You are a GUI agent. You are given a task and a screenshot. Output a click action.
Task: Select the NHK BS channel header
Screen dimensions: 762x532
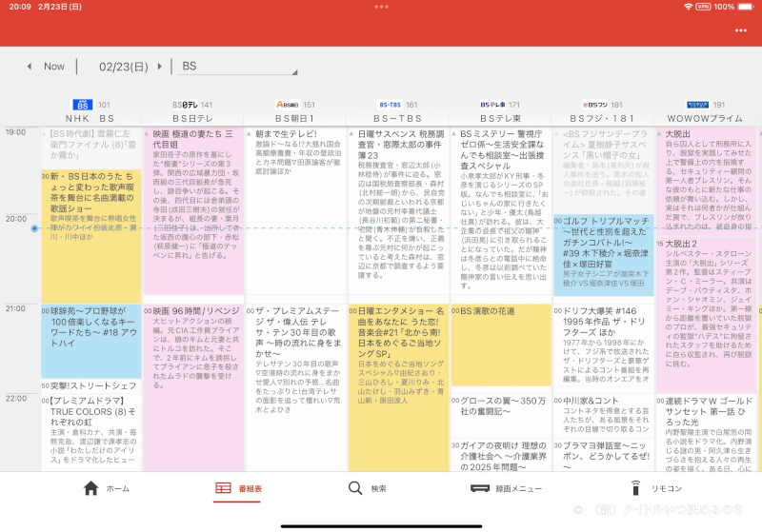click(90, 118)
